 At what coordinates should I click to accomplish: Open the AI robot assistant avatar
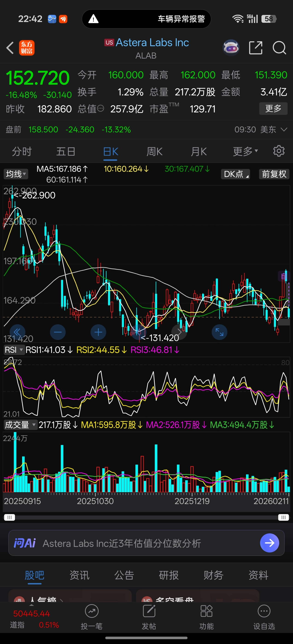pyautogui.click(x=231, y=48)
